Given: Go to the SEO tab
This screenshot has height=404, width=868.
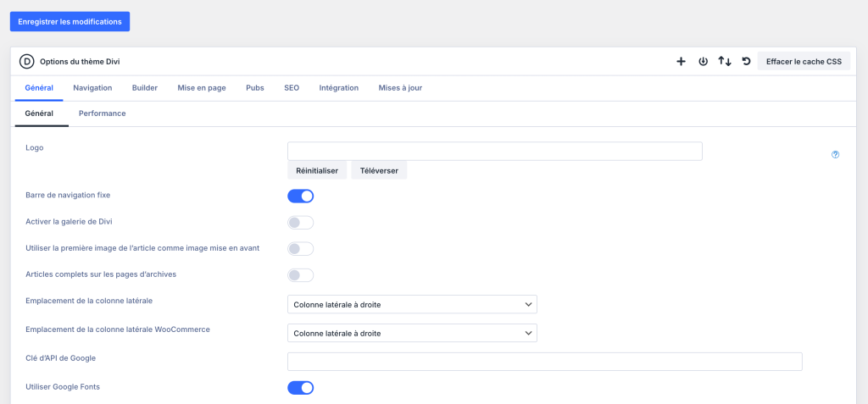Looking at the screenshot, I should coord(291,88).
